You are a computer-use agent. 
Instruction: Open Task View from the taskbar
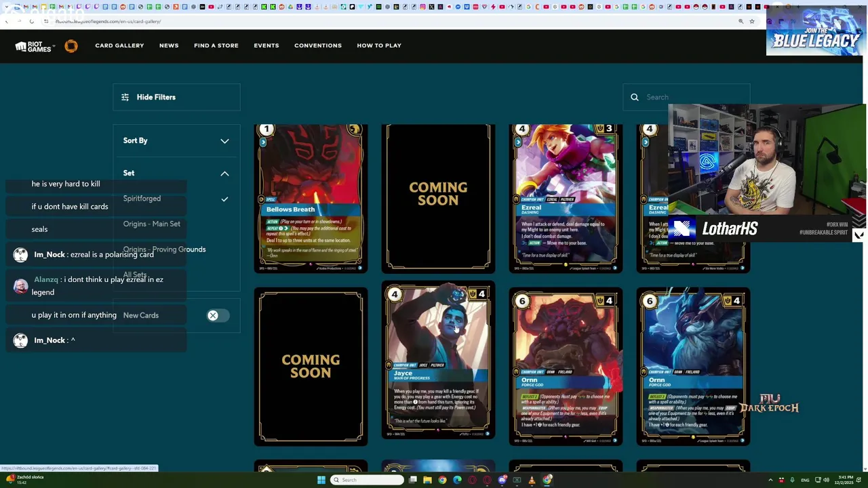point(413,480)
